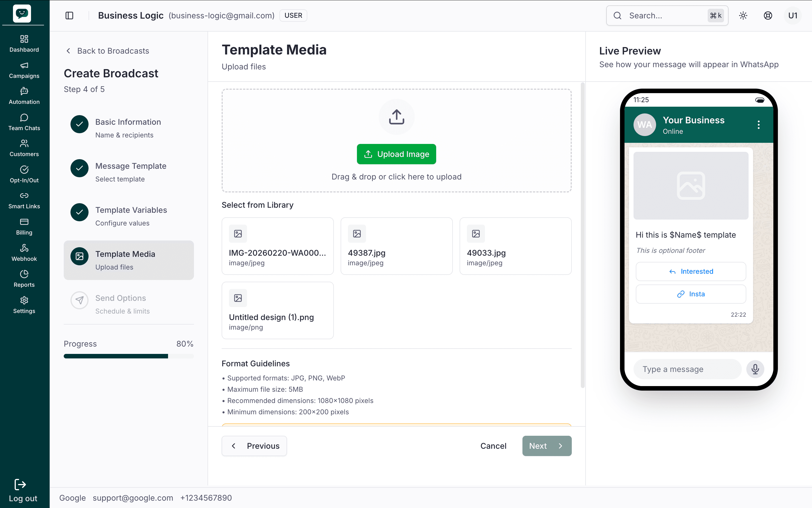Click the search box
This screenshot has width=812, height=508.
(667, 16)
